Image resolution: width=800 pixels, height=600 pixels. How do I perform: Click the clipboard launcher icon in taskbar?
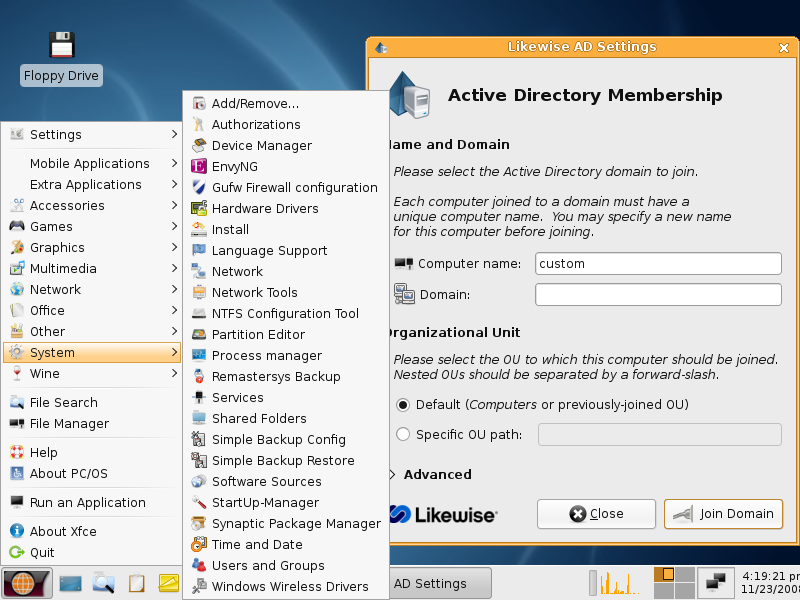tap(136, 583)
